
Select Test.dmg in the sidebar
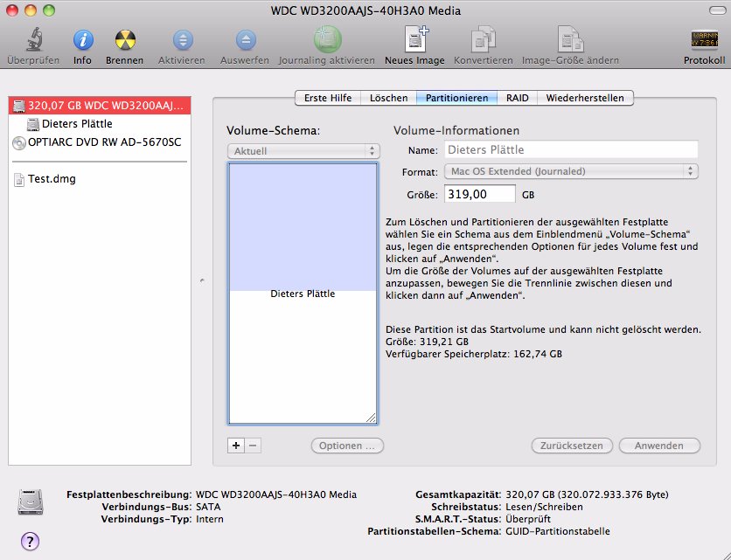point(51,178)
